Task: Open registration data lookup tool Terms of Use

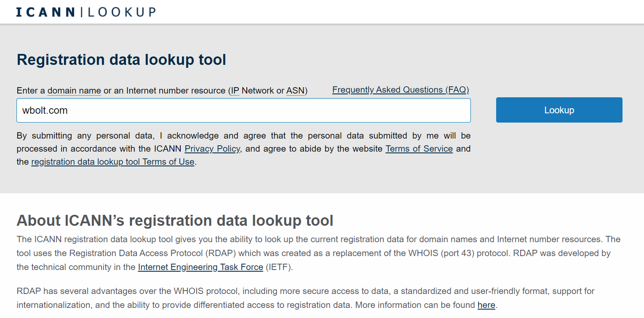Action: coord(112,162)
